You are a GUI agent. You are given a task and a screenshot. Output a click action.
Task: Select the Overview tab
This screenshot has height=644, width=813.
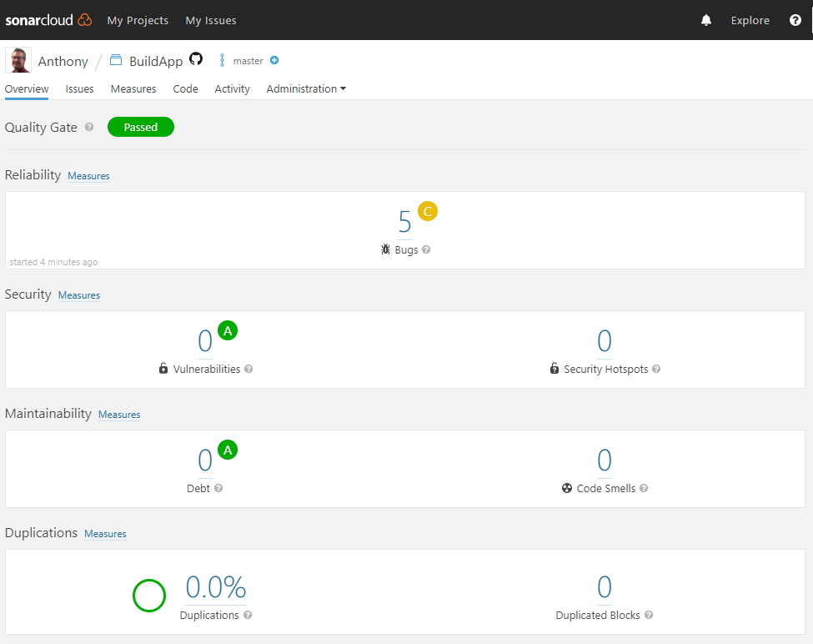27,88
